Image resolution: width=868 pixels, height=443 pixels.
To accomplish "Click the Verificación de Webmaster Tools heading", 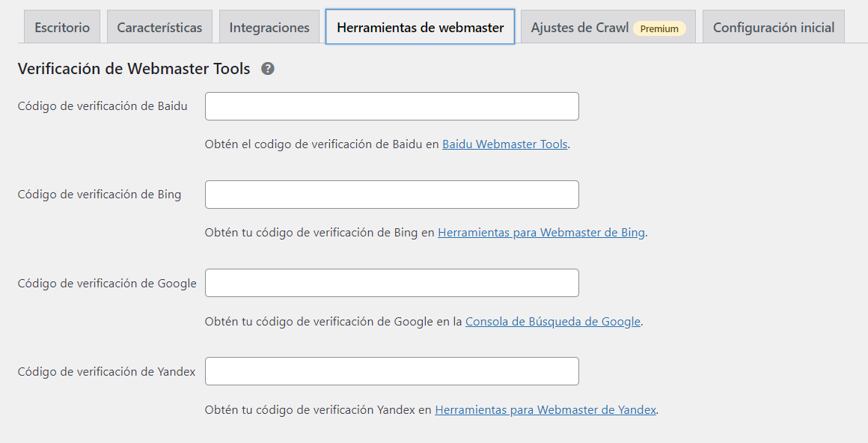I will click(x=133, y=68).
